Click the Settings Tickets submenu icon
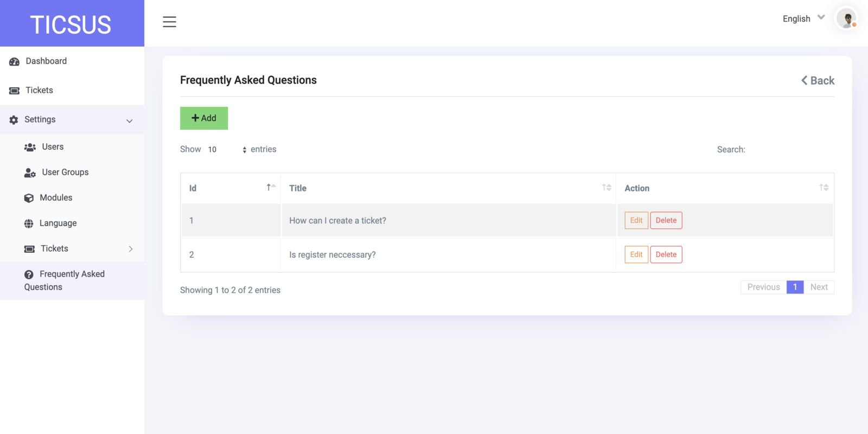This screenshot has height=434, width=868. (29, 249)
